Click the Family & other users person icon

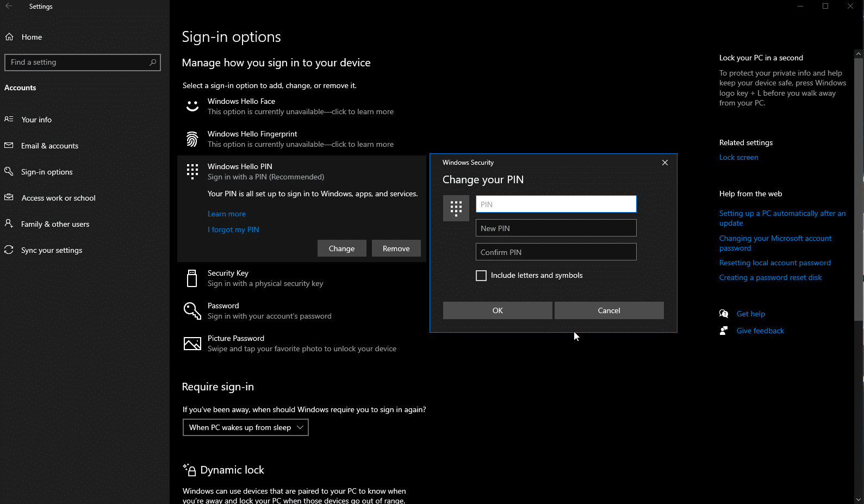coord(9,223)
